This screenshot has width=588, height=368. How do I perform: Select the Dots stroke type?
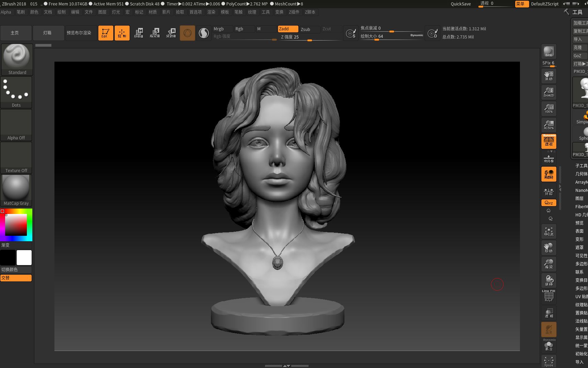point(16,90)
